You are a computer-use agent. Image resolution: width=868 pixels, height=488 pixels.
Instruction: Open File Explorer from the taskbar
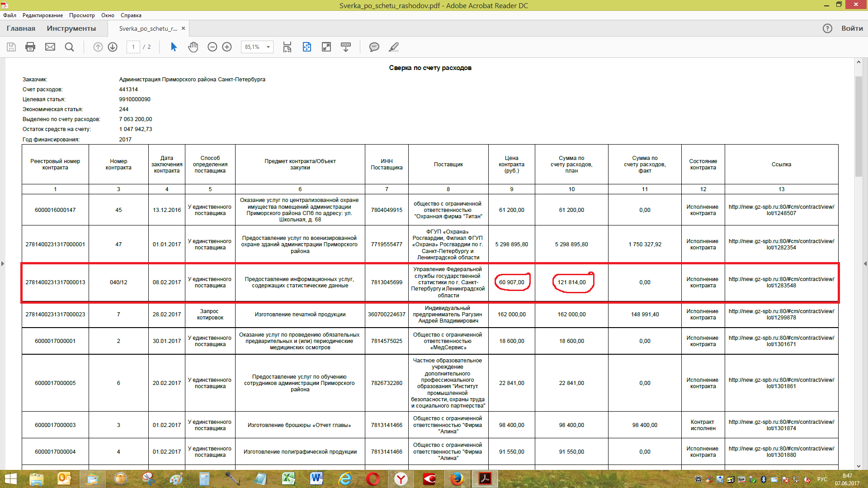click(x=36, y=479)
